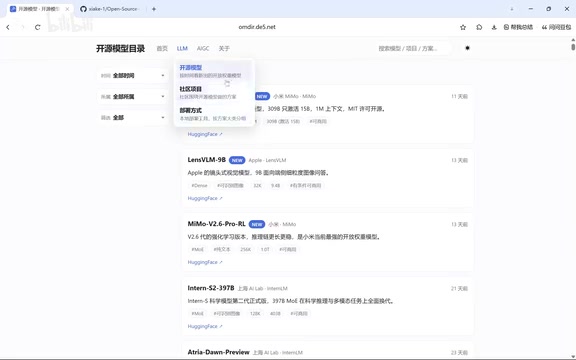Click the #可商用 tag on MiMo-V2.6-Pro-RL
The width and height of the screenshot is (576, 360).
tap(288, 249)
